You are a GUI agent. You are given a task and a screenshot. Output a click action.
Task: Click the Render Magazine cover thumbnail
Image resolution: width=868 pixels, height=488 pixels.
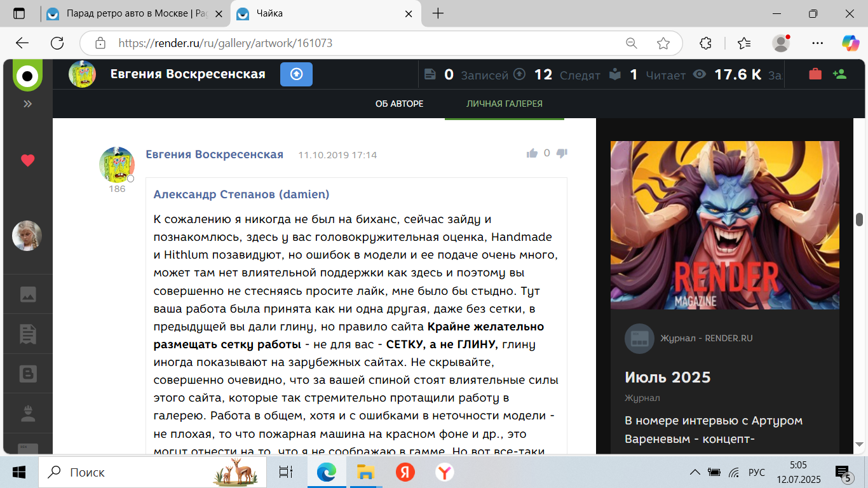pos(724,225)
